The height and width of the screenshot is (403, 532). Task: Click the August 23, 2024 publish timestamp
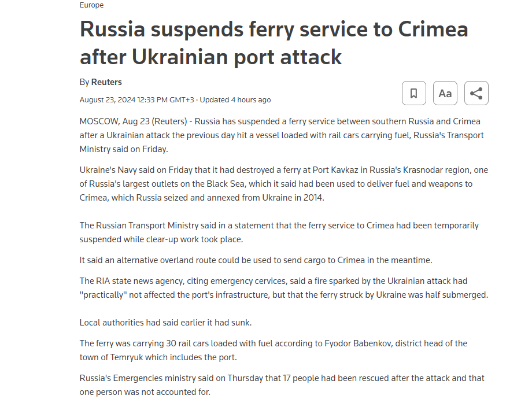coord(136,99)
